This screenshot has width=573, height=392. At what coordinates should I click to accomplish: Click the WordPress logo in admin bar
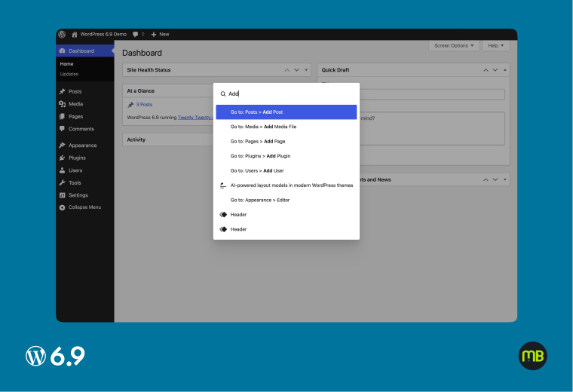pos(62,34)
